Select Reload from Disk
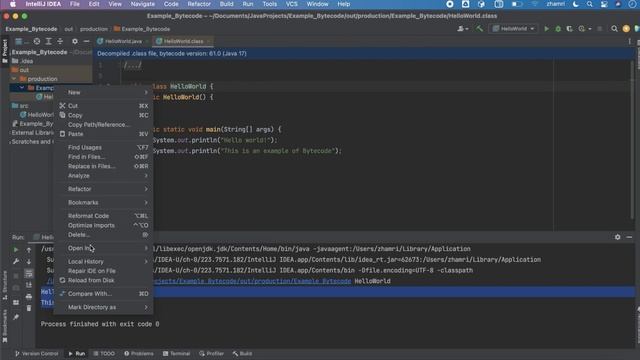The image size is (640, 360). click(x=104, y=280)
